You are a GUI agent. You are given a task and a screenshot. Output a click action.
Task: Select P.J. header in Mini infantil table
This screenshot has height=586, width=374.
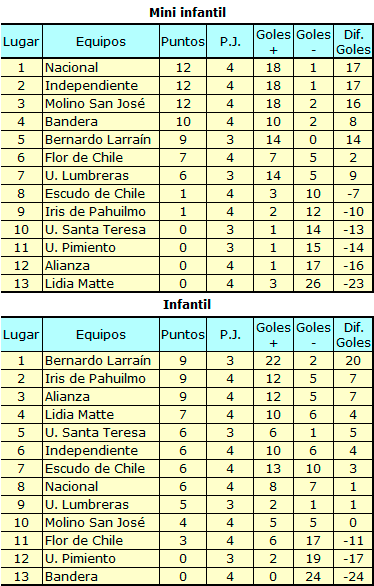coord(230,41)
